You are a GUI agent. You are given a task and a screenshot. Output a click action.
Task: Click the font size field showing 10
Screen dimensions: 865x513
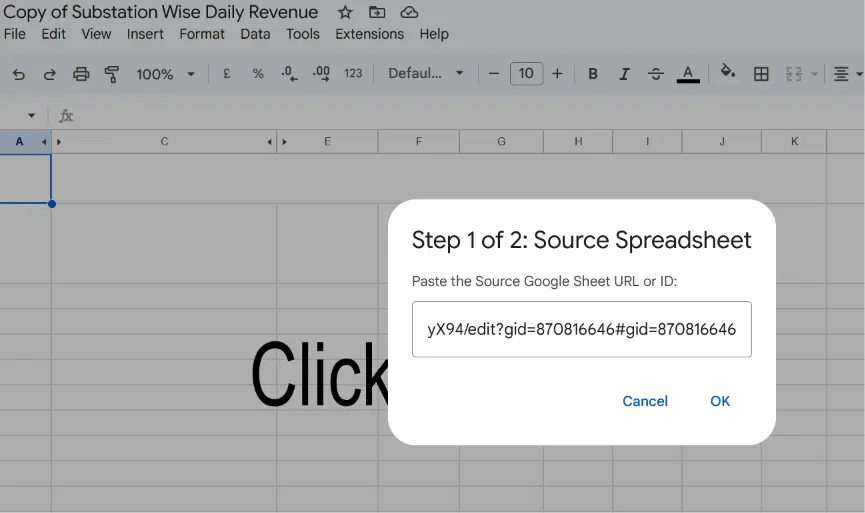[526, 73]
